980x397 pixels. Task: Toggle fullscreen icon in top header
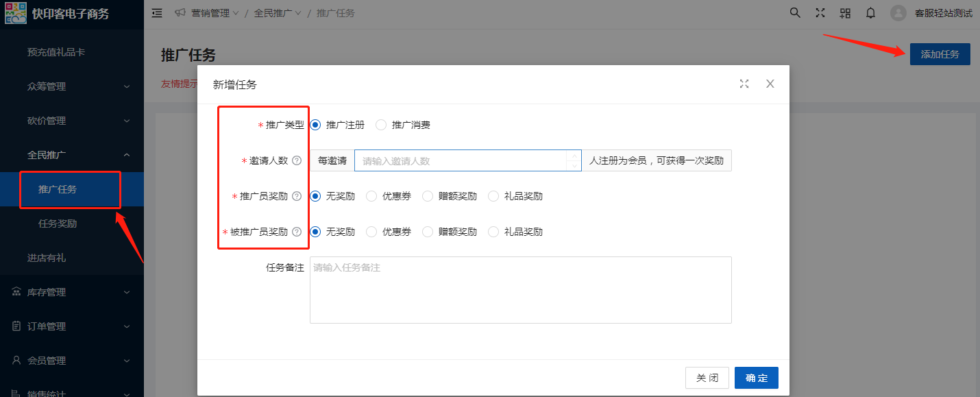(820, 13)
